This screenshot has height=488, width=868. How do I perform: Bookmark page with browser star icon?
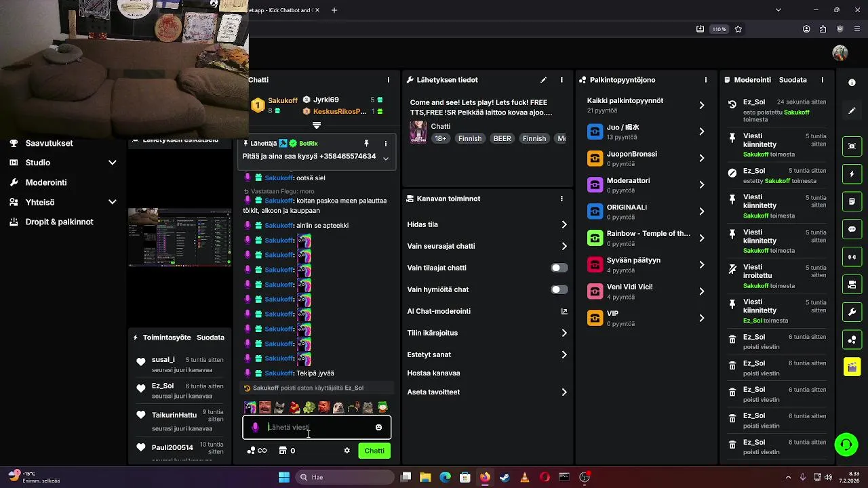click(x=738, y=29)
